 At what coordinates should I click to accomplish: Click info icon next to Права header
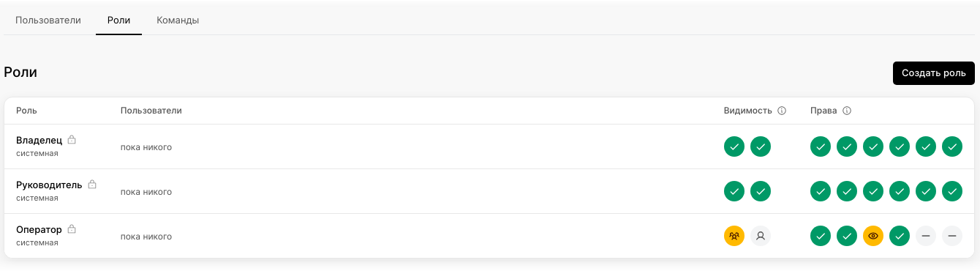click(x=847, y=111)
